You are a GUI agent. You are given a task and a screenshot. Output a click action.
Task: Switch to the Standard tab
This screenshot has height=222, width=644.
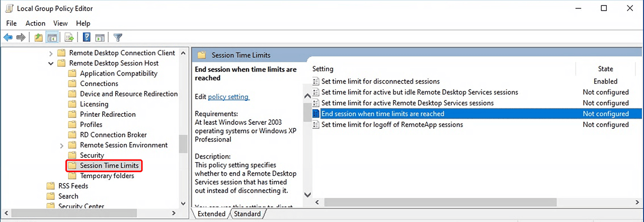(x=248, y=214)
